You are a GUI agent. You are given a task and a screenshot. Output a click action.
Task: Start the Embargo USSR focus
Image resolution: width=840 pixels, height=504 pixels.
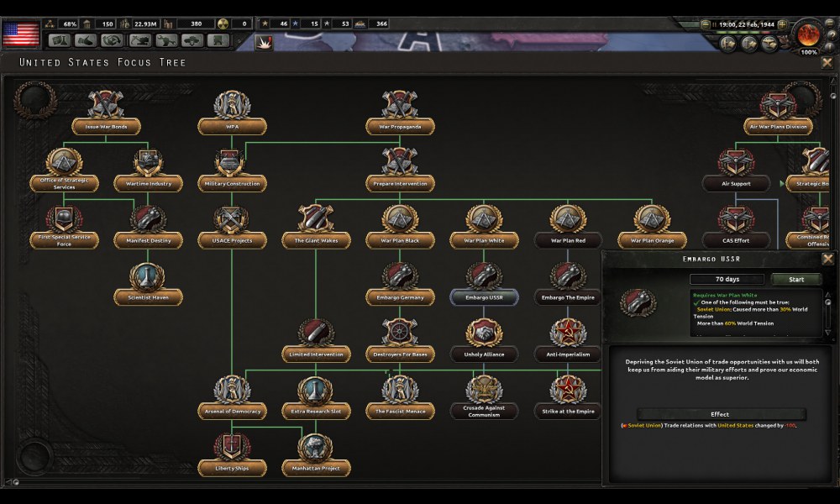point(796,279)
